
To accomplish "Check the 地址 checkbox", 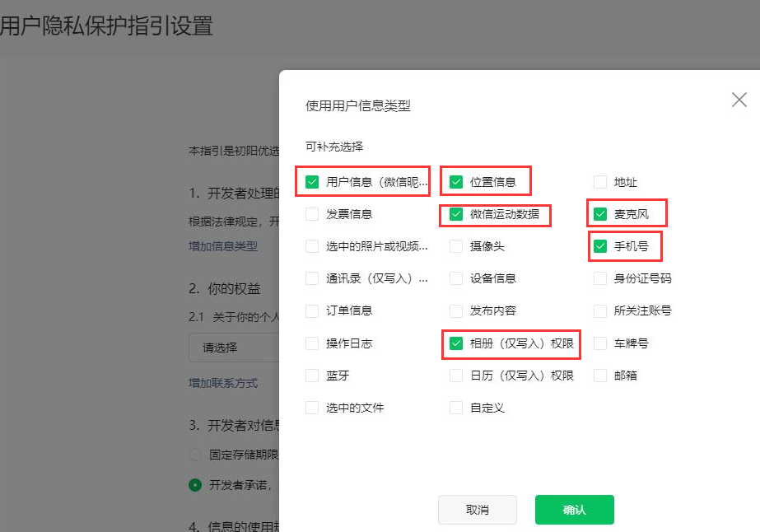I will [x=600, y=182].
